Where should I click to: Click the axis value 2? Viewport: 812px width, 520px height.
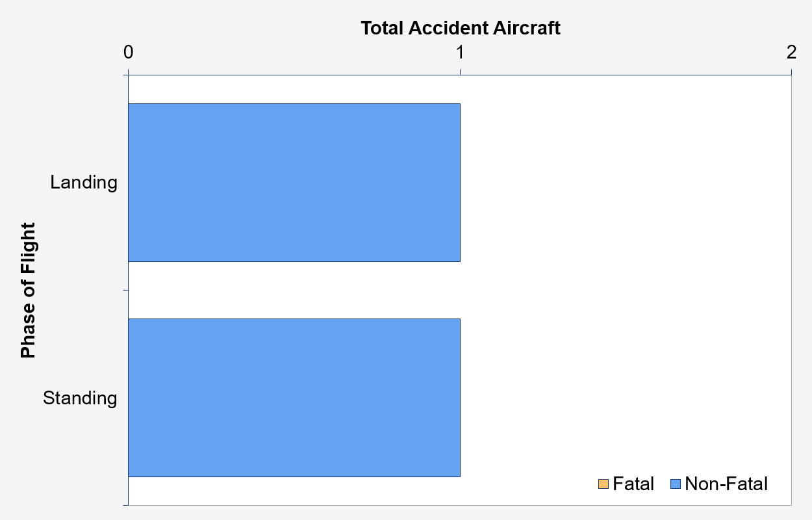click(x=791, y=52)
